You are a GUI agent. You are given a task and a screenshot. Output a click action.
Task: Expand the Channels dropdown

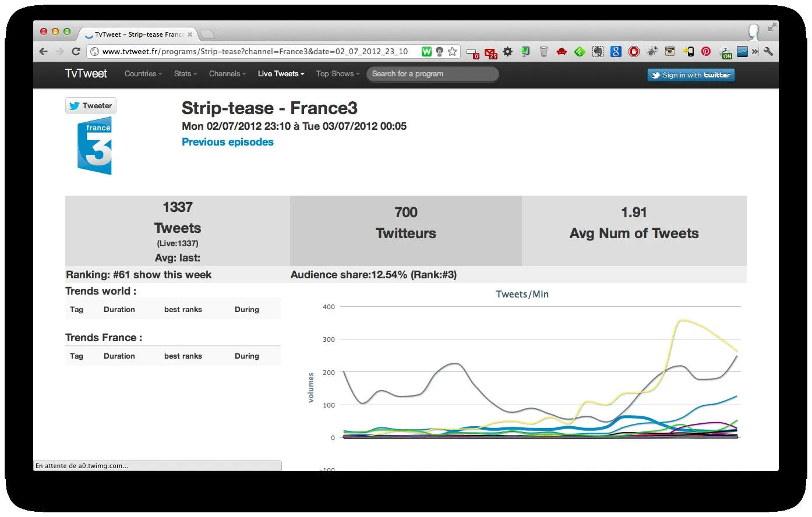pos(227,74)
